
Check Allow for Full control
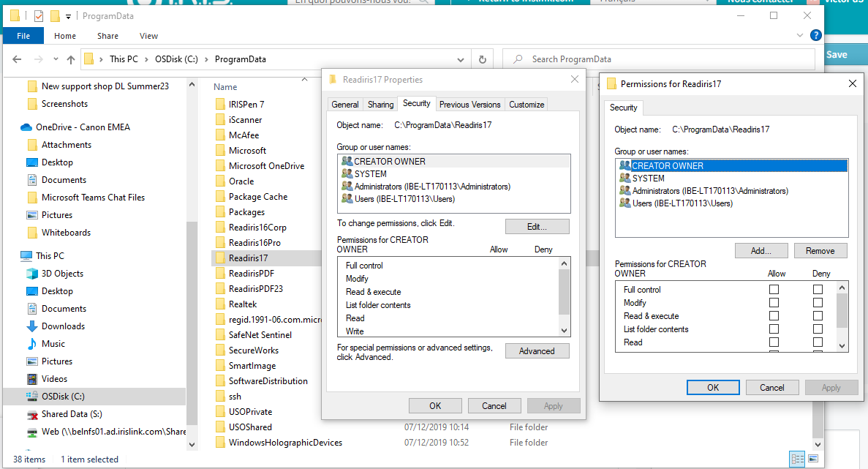[774, 290]
